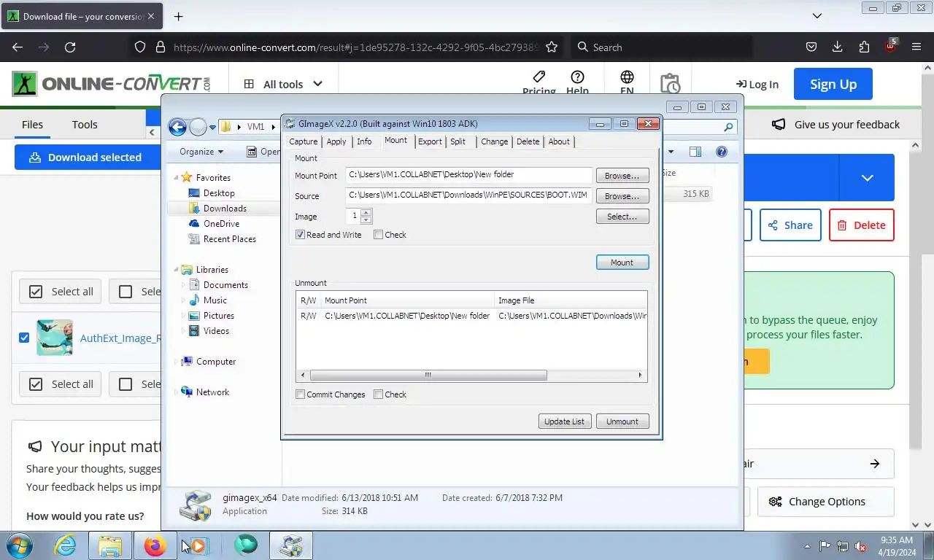Select Computer in Explorer navigation pane
Image resolution: width=934 pixels, height=560 pixels.
pos(216,362)
